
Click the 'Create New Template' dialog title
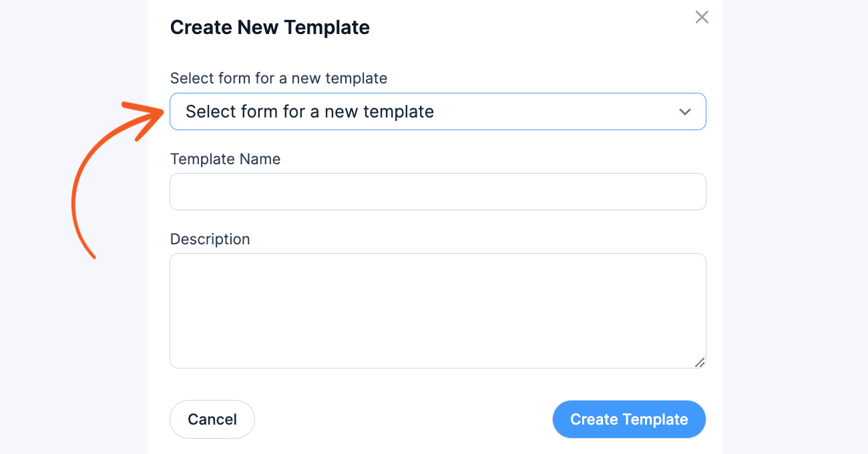pyautogui.click(x=270, y=27)
